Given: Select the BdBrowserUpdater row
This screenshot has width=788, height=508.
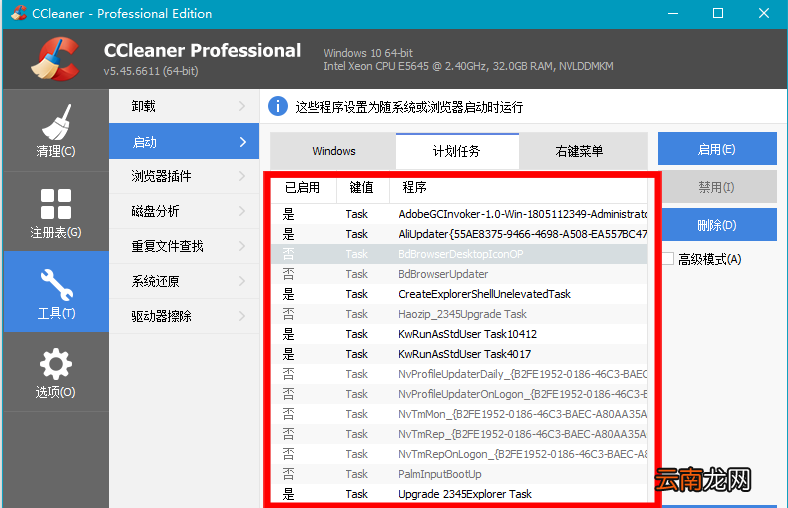Looking at the screenshot, I should 459,274.
